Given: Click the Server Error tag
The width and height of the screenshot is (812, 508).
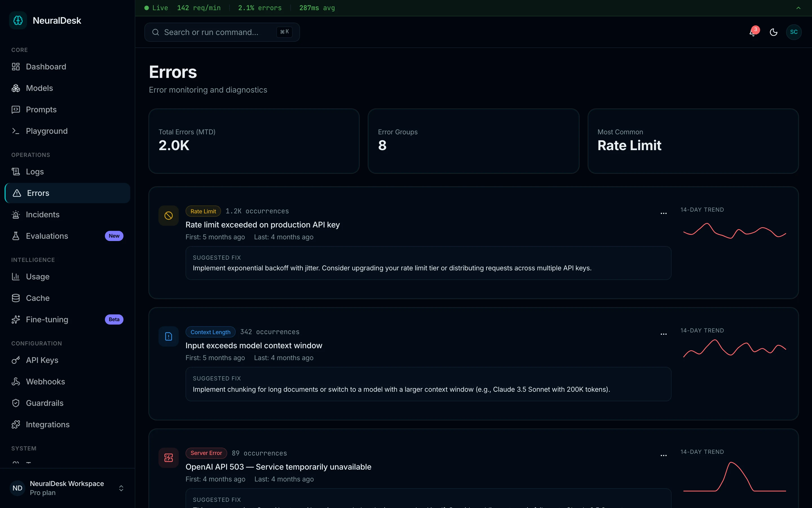Looking at the screenshot, I should (x=206, y=453).
